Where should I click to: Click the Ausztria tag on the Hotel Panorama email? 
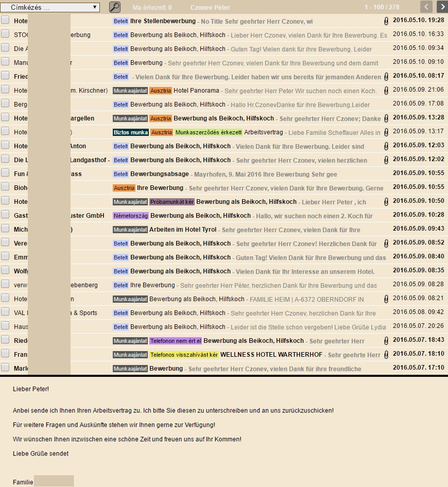(x=161, y=91)
